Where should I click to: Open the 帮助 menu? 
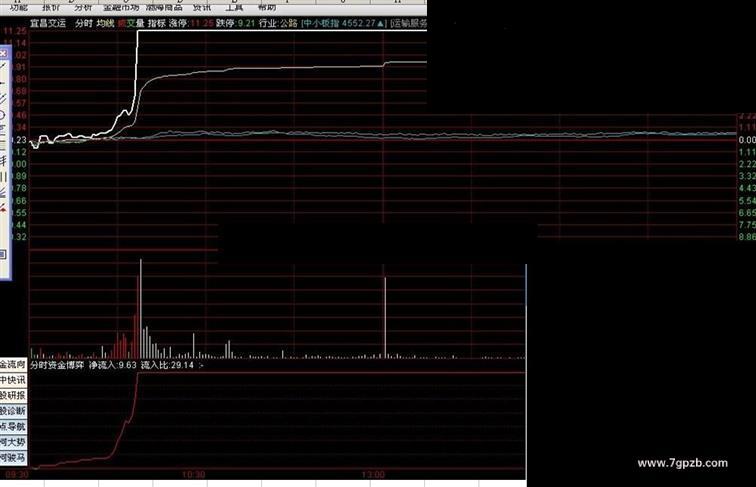click(x=267, y=7)
